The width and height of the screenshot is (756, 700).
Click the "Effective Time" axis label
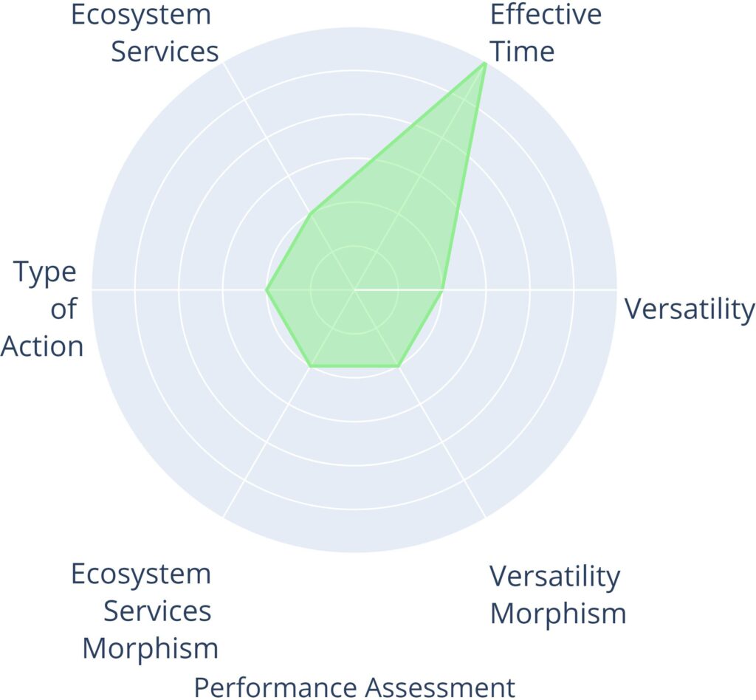(x=545, y=33)
